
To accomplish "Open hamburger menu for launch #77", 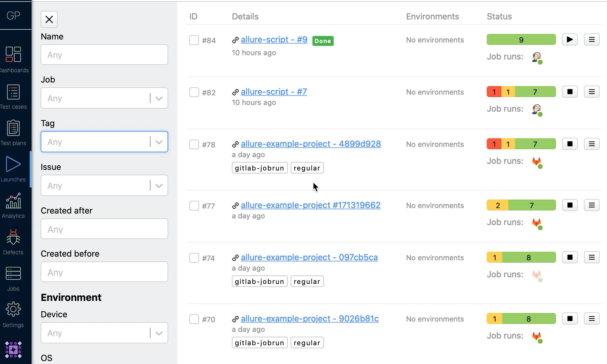I will coord(592,205).
